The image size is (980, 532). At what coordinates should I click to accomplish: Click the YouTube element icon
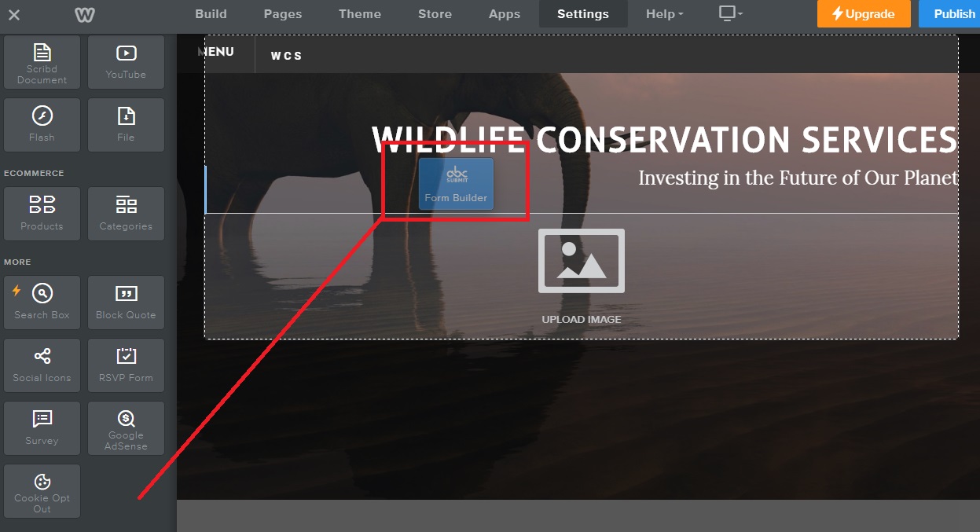point(126,54)
